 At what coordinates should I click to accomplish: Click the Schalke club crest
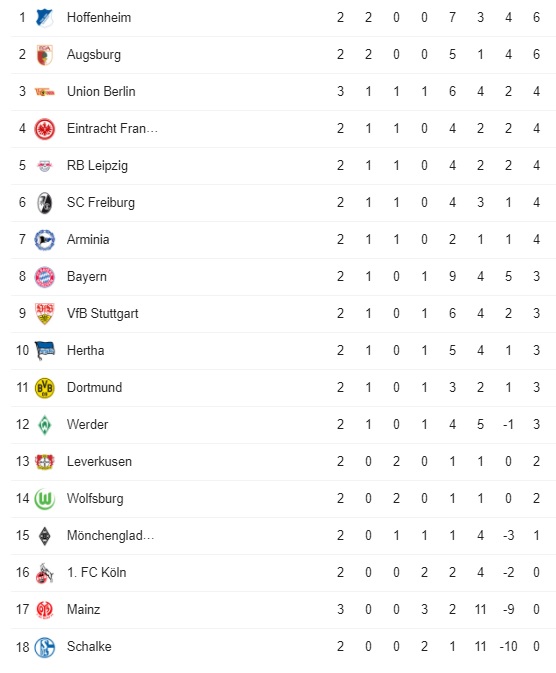[x=44, y=647]
